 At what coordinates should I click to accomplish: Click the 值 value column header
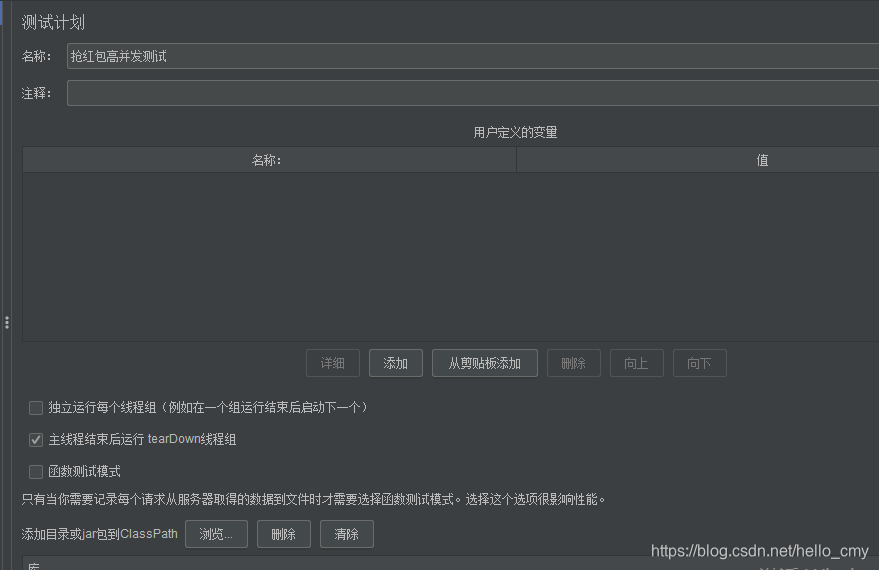[x=698, y=160]
